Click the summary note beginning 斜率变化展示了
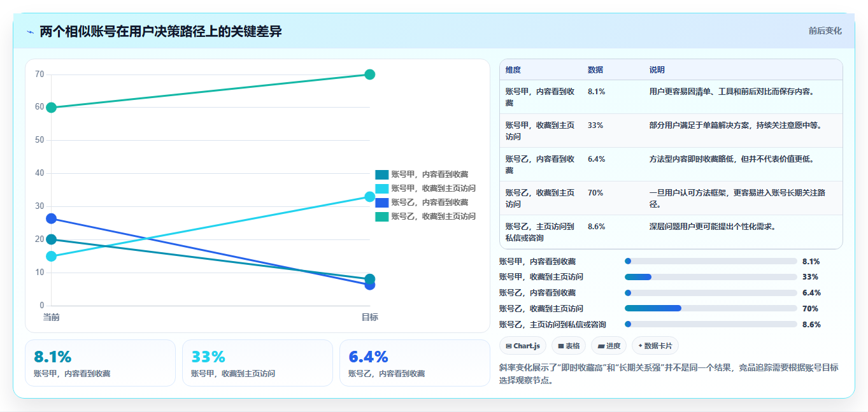Viewport: 868px width, 412px height. (x=669, y=374)
